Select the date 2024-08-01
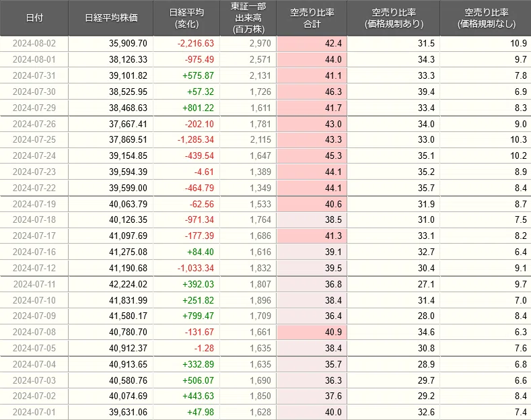 click(34, 60)
